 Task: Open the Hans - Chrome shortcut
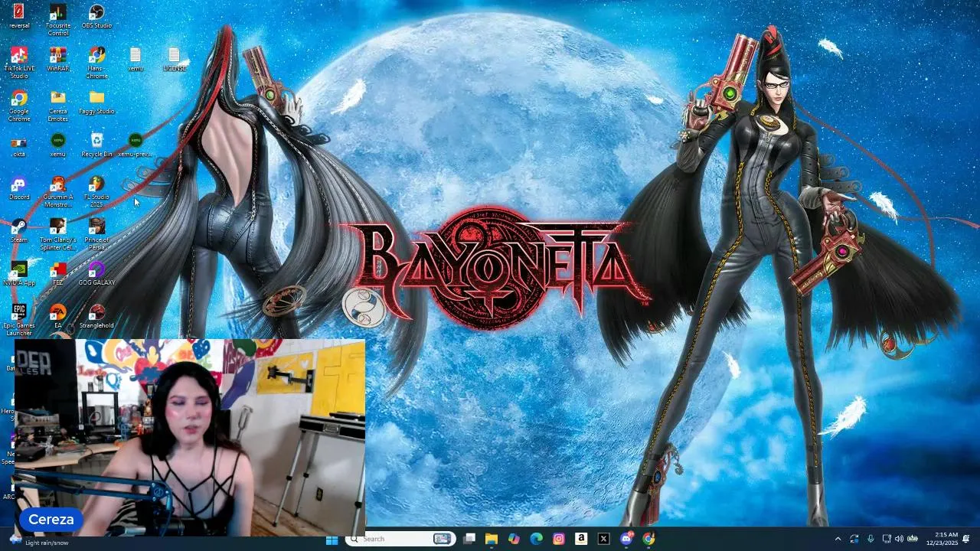(96, 62)
